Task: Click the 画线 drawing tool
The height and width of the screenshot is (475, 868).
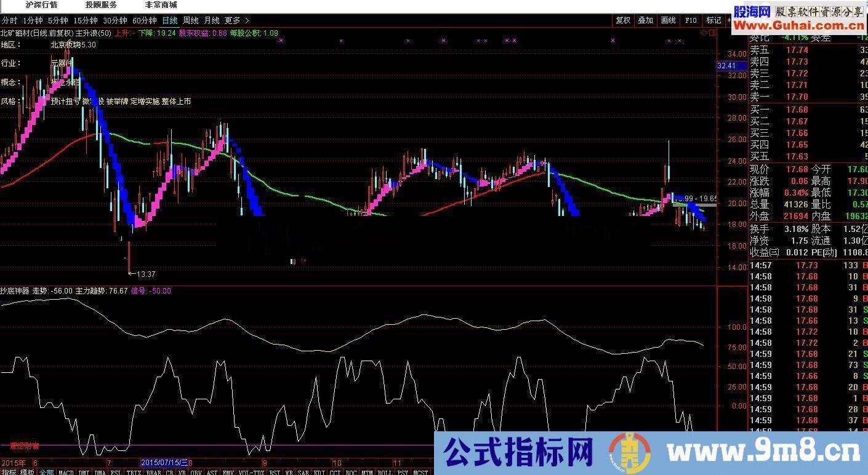Action: pos(668,20)
